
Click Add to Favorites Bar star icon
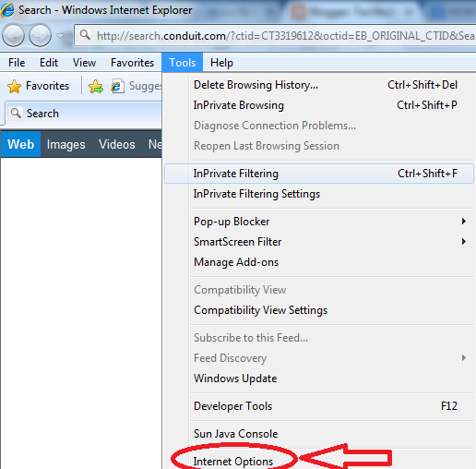[96, 86]
